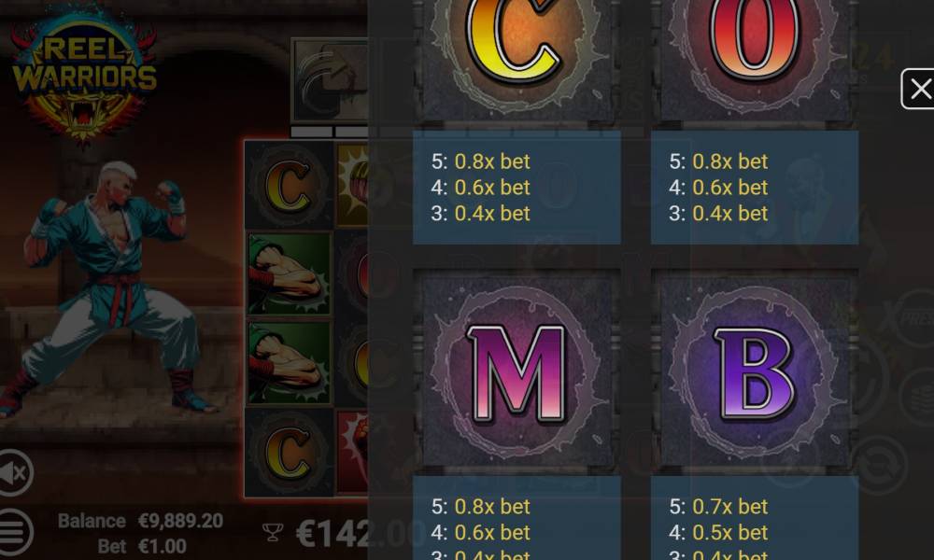Click the C symbol payout info box
The width and height of the screenshot is (934, 560).
coord(517,188)
